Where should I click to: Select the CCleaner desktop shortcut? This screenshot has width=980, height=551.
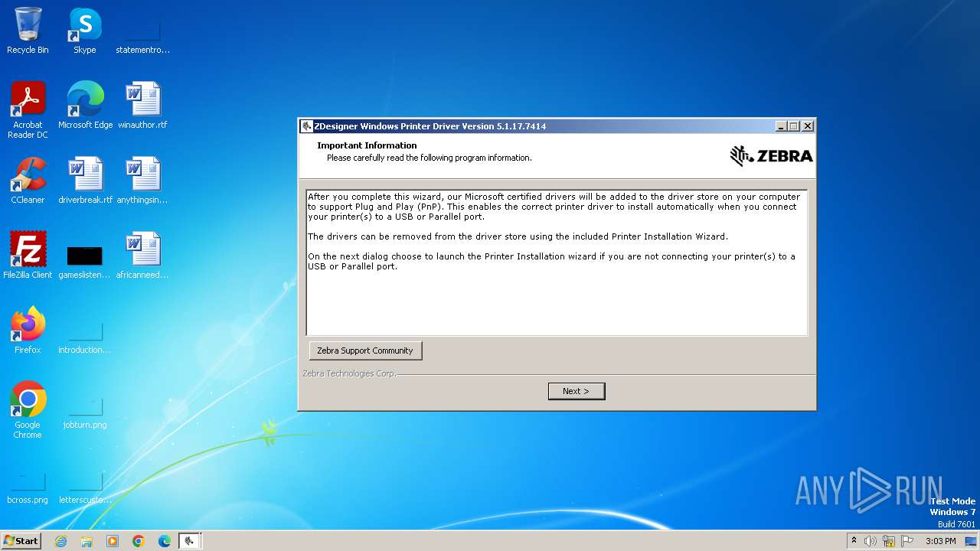click(x=28, y=181)
